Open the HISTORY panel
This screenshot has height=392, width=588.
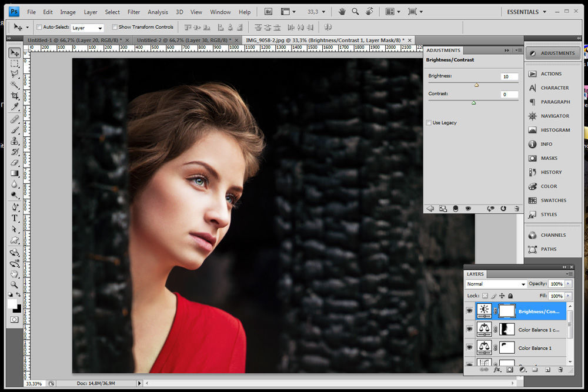pos(553,172)
